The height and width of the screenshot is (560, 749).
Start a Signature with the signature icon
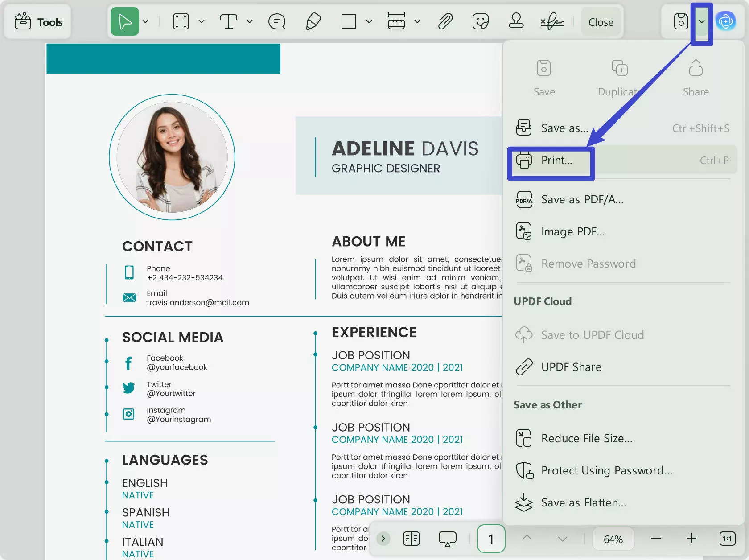point(552,21)
